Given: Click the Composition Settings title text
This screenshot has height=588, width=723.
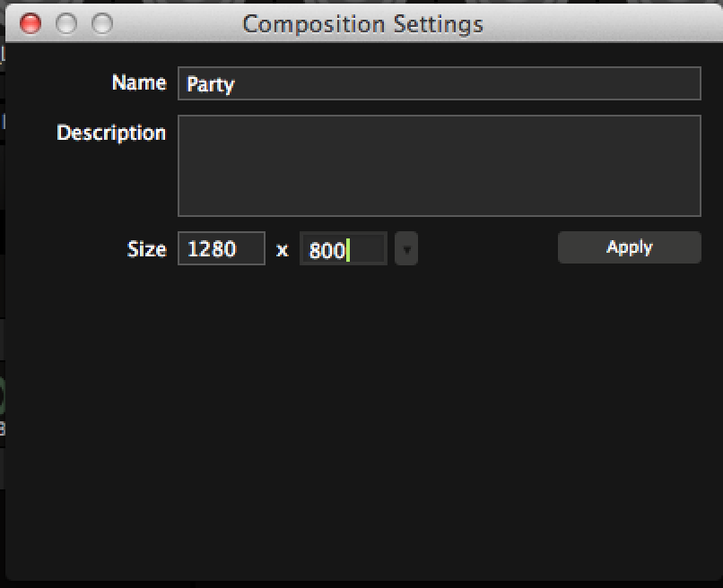Looking at the screenshot, I should coord(362,23).
